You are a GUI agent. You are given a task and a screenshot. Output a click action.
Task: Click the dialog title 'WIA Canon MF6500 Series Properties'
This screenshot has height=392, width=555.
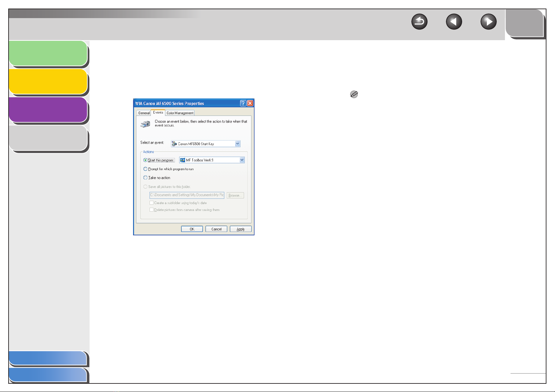click(x=170, y=103)
